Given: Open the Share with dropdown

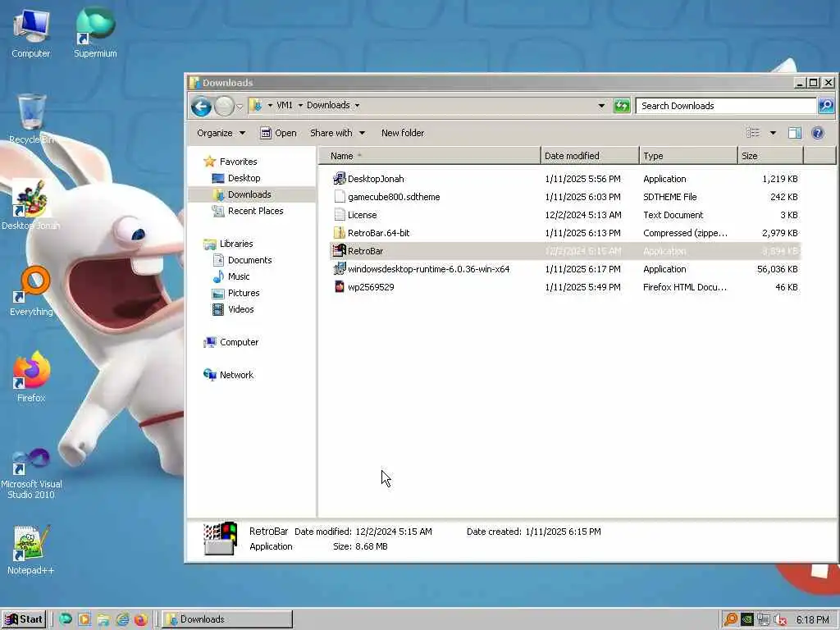Looking at the screenshot, I should click(x=337, y=133).
